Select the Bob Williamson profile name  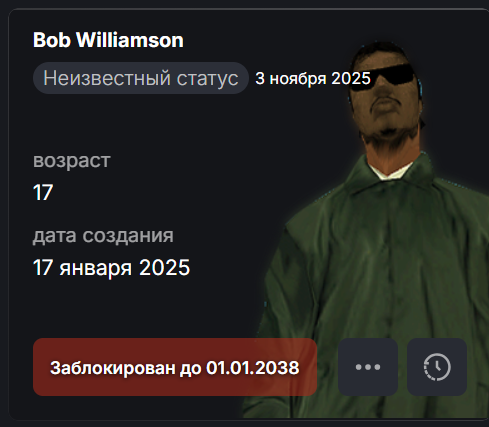point(108,40)
